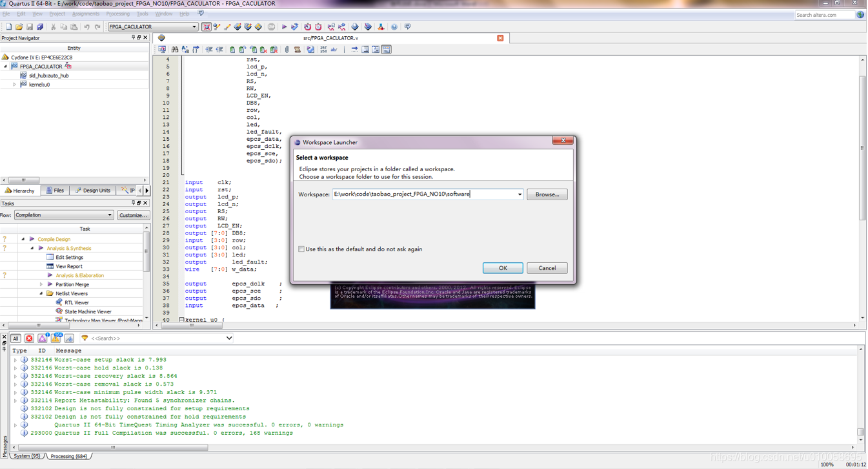This screenshot has height=469, width=868.
Task: Click the Customize... button in Tasks panel
Action: click(134, 215)
